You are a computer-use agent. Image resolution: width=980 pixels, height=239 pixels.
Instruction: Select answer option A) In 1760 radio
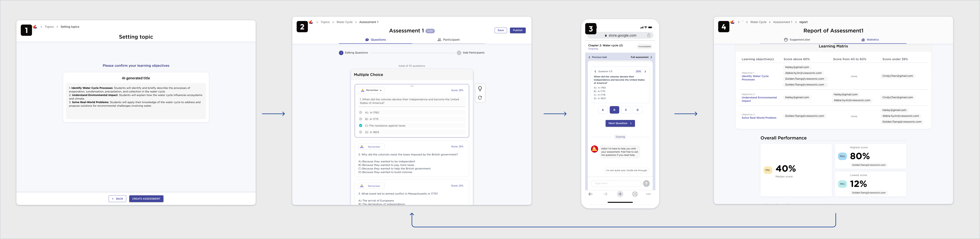pyautogui.click(x=361, y=112)
